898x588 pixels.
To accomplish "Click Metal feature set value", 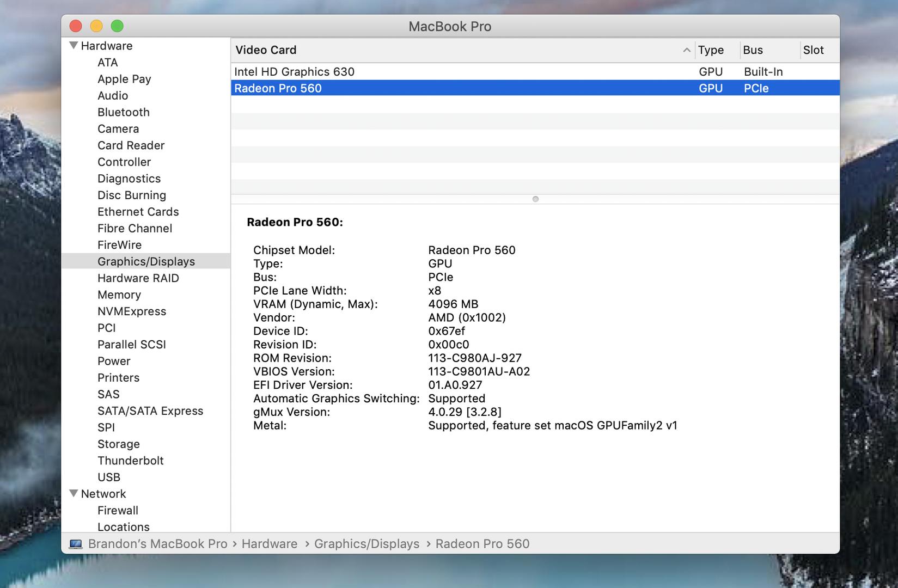I will 552,426.
